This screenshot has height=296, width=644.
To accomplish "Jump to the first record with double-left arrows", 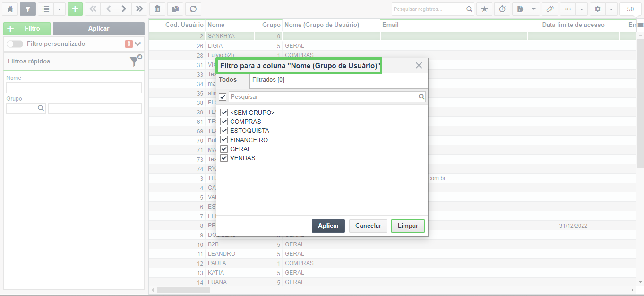I will (93, 9).
